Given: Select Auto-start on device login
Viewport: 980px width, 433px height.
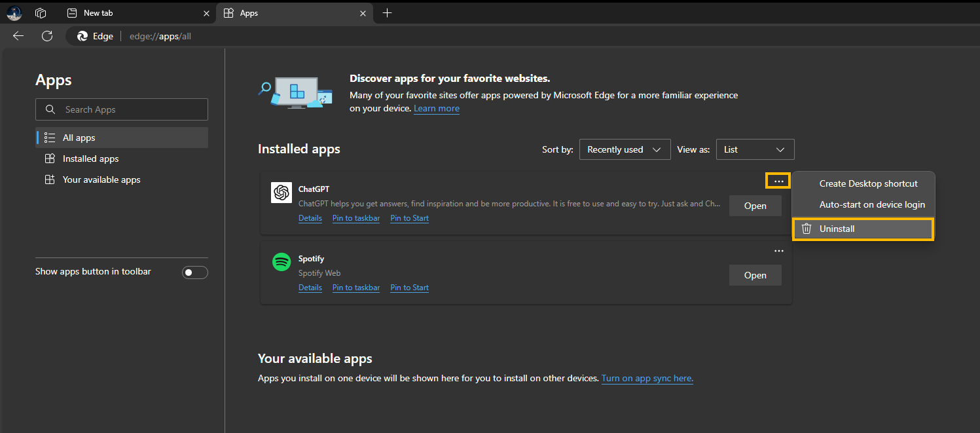Looking at the screenshot, I should tap(863, 204).
